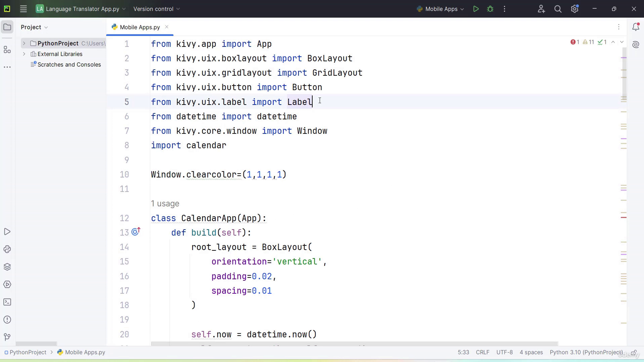Open the main hamburger menu
The width and height of the screenshot is (644, 362).
click(23, 9)
